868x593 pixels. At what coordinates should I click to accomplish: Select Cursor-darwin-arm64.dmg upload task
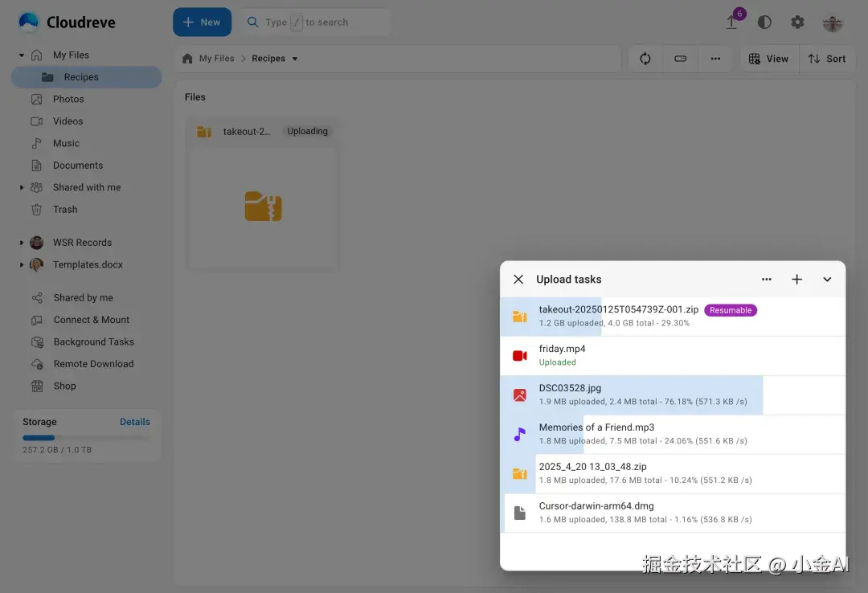[x=673, y=513]
